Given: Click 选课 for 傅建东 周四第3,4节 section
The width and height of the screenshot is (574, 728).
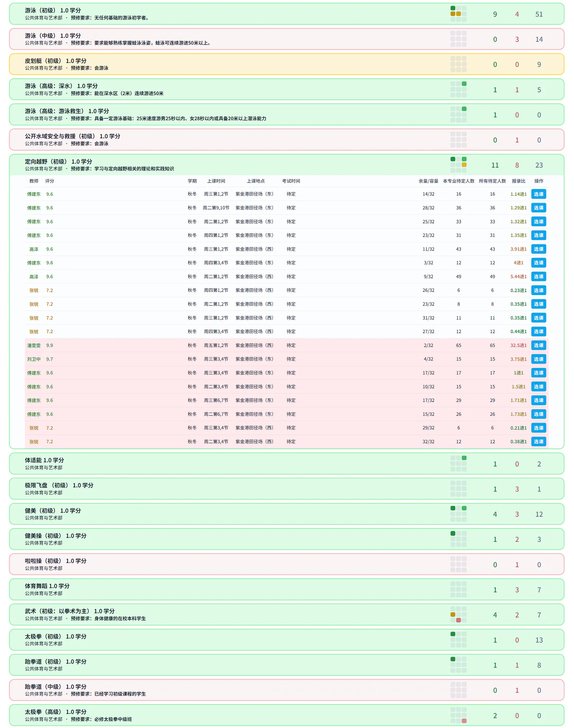Looking at the screenshot, I should coord(538,263).
